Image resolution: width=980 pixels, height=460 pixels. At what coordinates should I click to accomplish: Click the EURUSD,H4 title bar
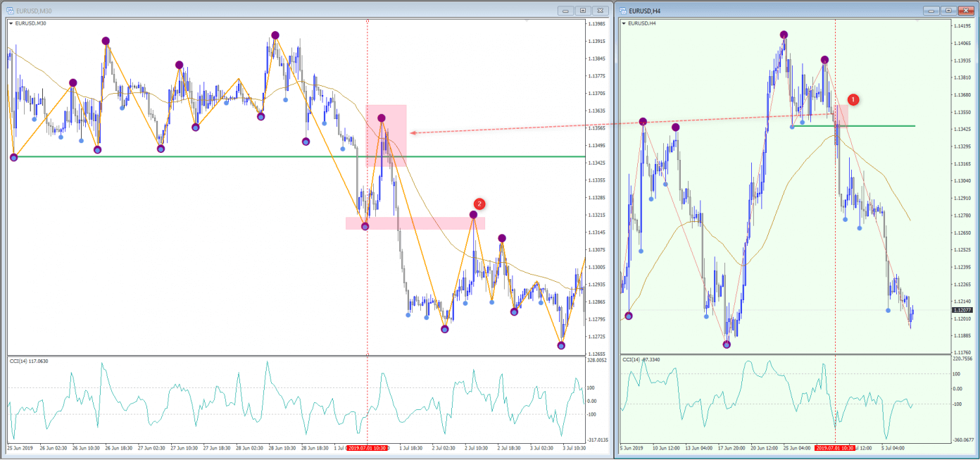(x=774, y=11)
